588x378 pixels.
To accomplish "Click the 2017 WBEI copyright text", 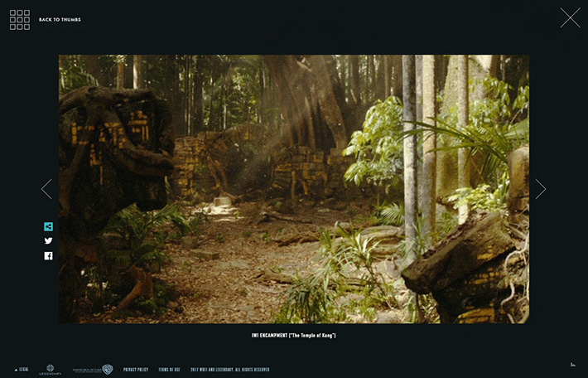I will click(230, 370).
